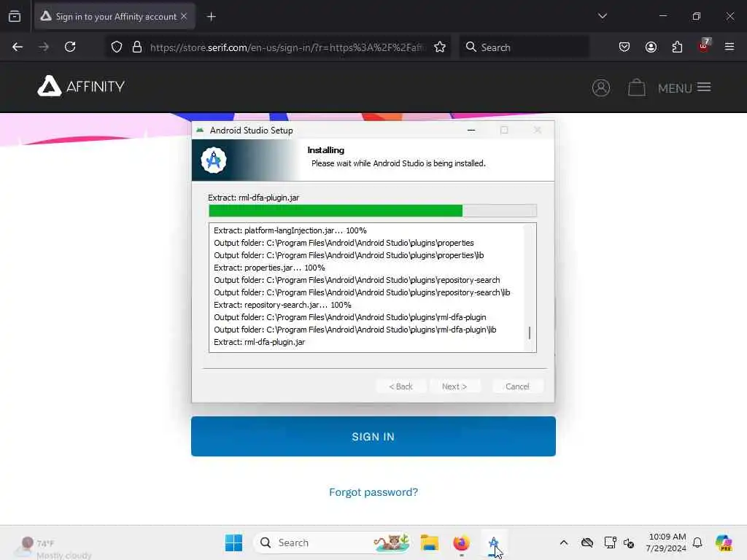The width and height of the screenshot is (747, 560).
Task: Reload the Affinity sign-in page
Action: coord(70,47)
